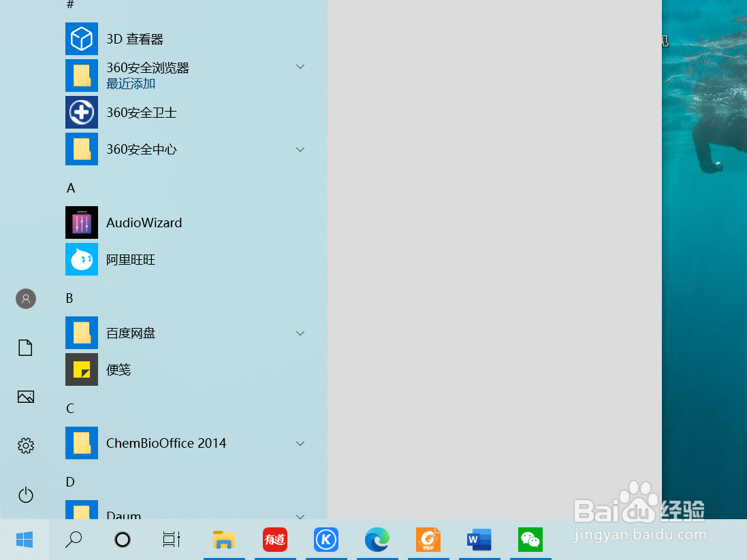Image resolution: width=747 pixels, height=560 pixels.
Task: Click the 360安全浏览器 folder icon
Action: coord(82,76)
